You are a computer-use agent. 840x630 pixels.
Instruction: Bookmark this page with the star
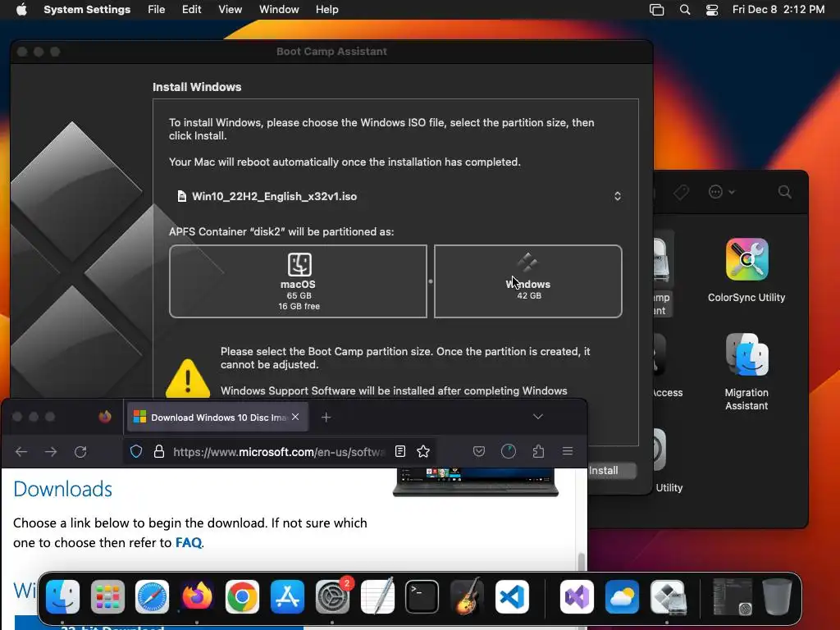pos(423,452)
